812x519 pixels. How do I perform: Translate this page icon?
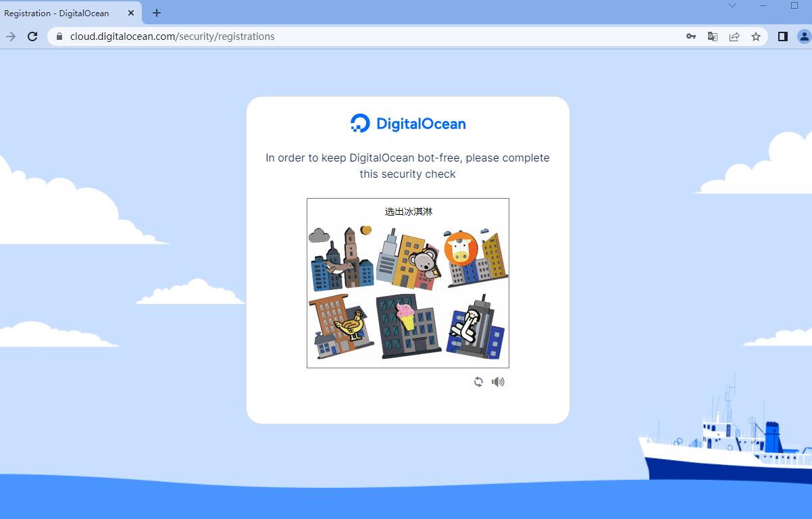coord(713,36)
